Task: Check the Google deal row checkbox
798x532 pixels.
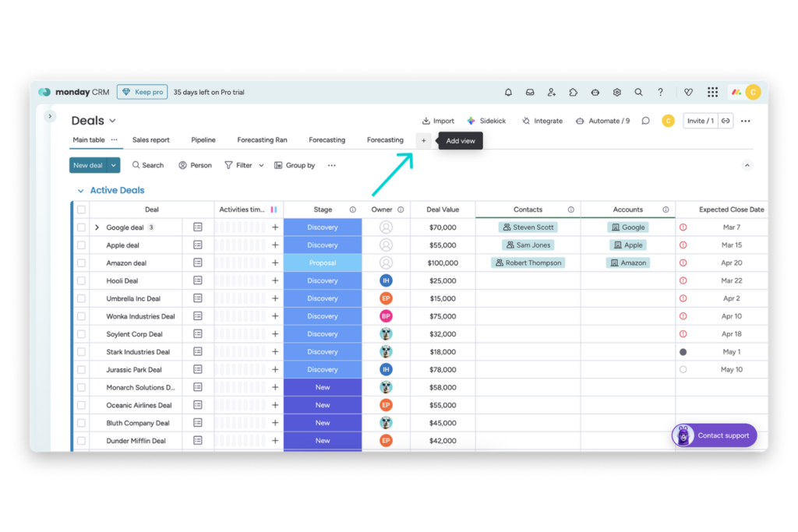Action: pos(81,227)
